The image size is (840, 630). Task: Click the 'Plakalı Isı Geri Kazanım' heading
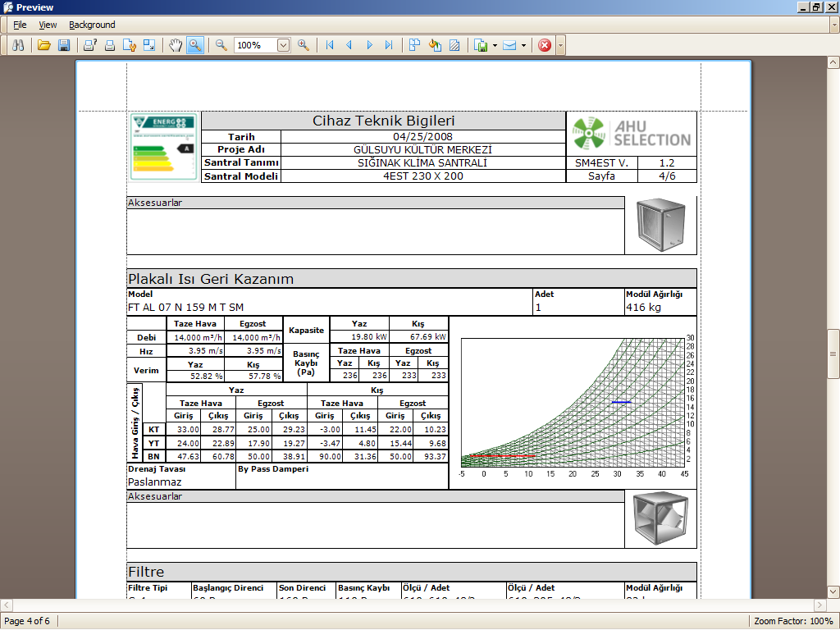tap(211, 279)
